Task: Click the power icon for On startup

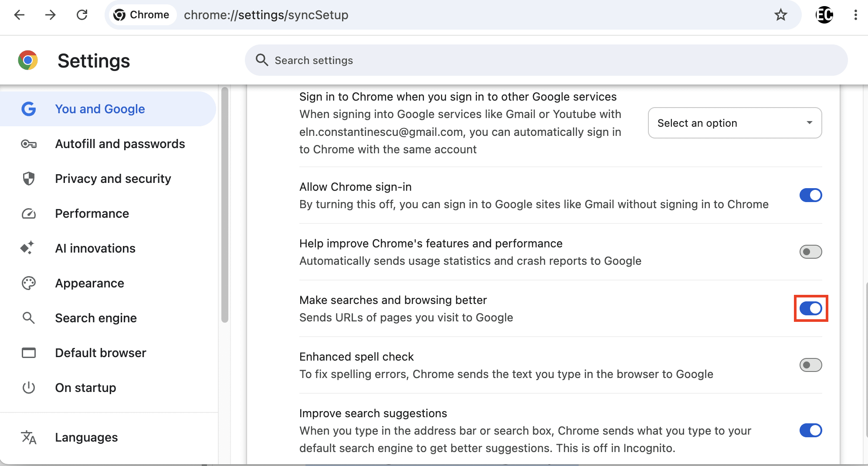Action: pos(29,388)
